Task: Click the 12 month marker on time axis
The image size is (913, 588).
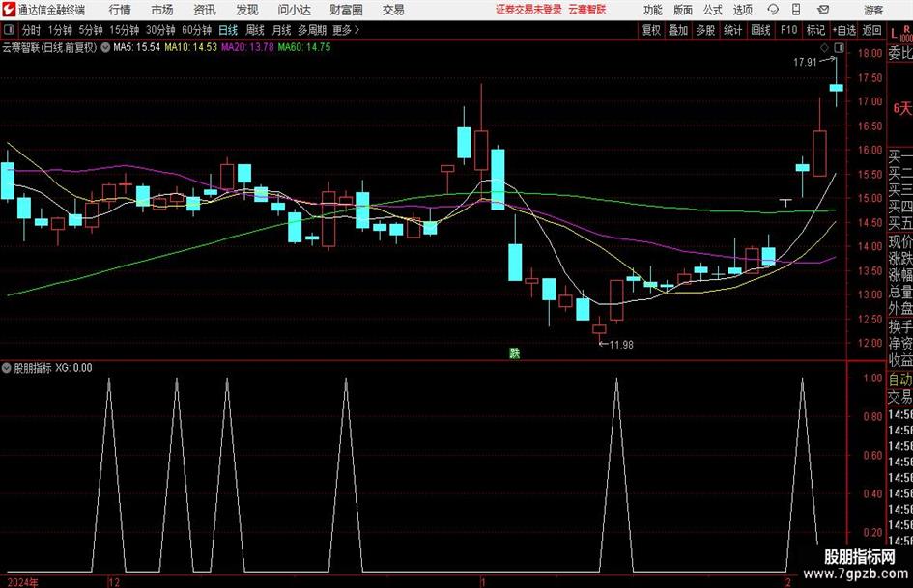Action: 114,582
